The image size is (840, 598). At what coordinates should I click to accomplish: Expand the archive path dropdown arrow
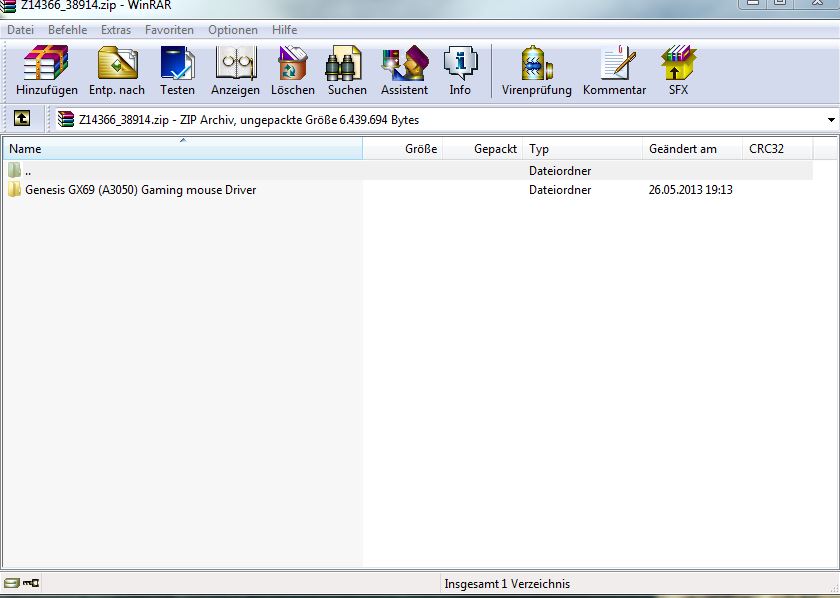click(831, 119)
